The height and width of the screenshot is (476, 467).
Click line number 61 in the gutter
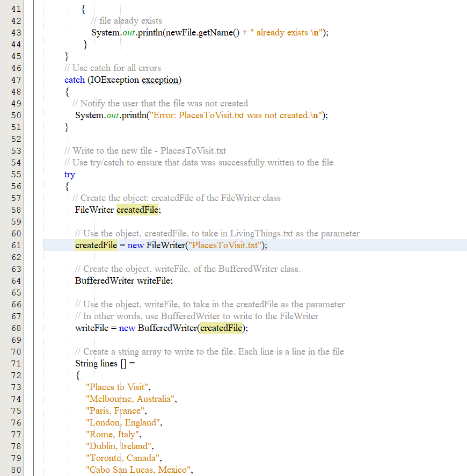point(16,245)
